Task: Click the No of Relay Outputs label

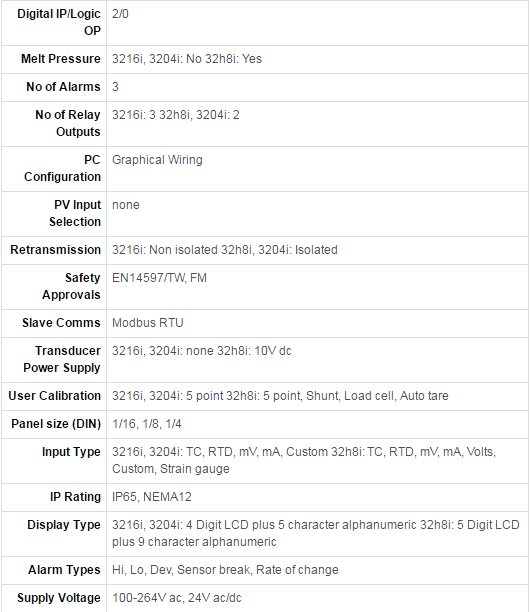Action: 68,123
